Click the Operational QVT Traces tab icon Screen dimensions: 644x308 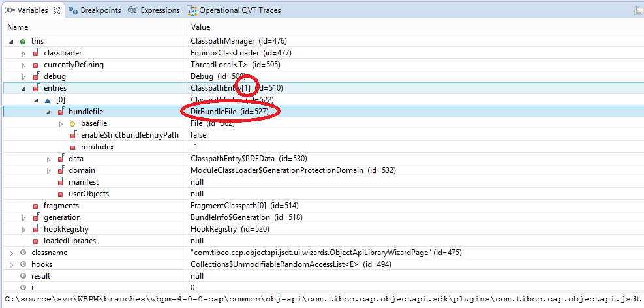pyautogui.click(x=191, y=10)
